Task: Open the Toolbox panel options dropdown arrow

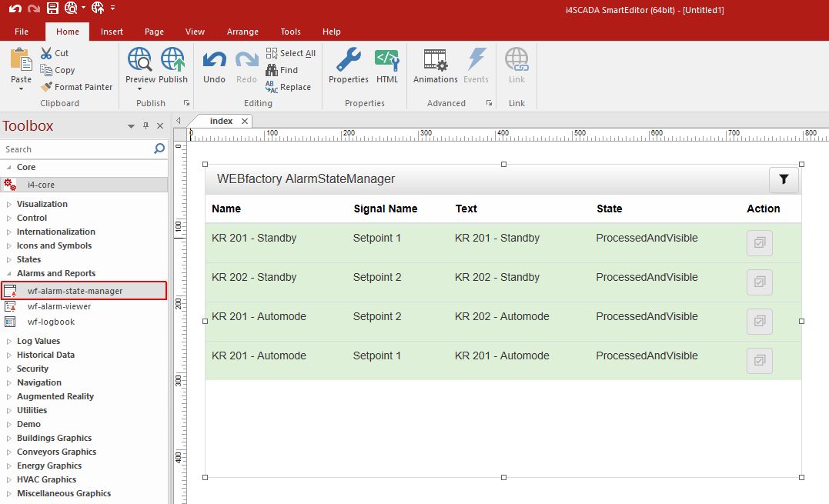Action: point(131,126)
